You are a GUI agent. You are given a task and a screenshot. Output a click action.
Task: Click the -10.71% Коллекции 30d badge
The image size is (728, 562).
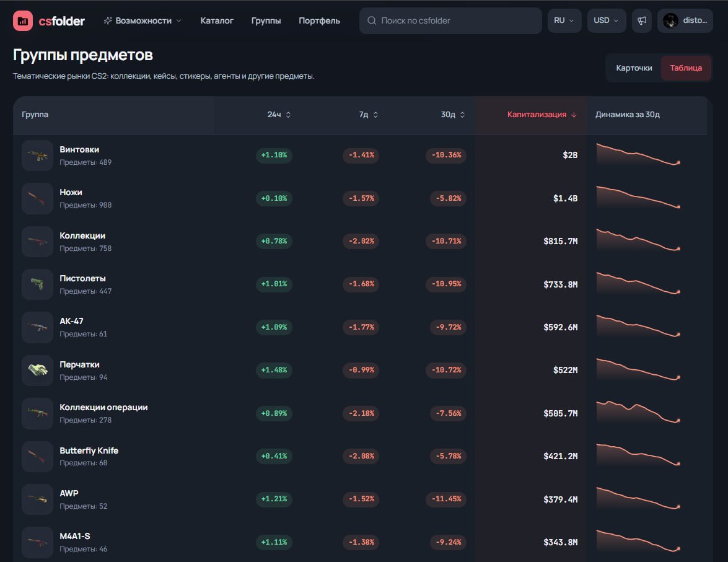[446, 241]
